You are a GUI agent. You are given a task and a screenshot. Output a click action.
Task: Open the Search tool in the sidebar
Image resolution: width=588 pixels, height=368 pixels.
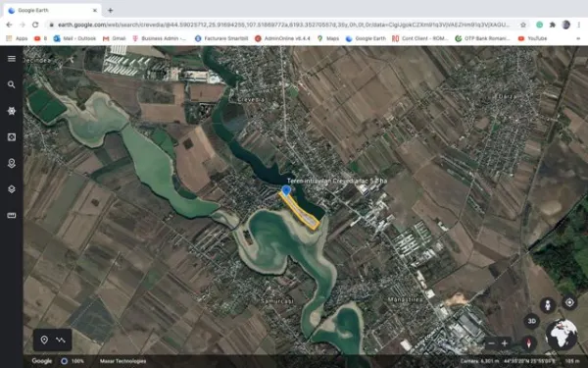(12, 84)
